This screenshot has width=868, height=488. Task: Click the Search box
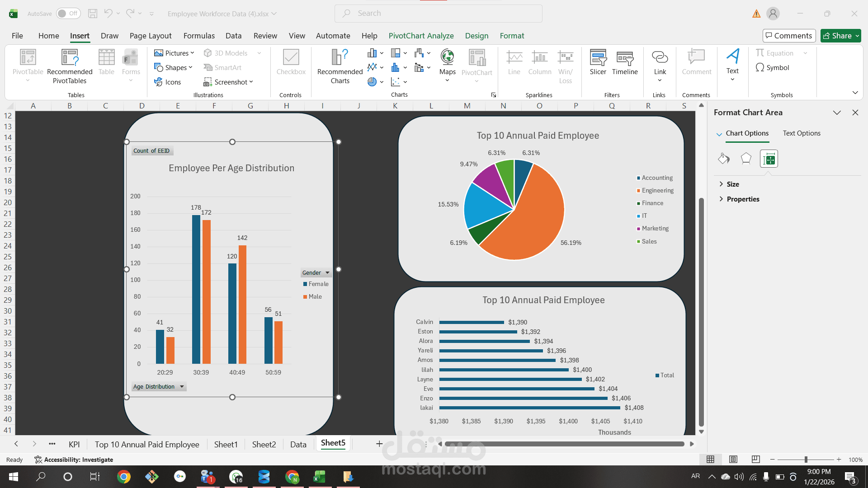click(x=438, y=14)
